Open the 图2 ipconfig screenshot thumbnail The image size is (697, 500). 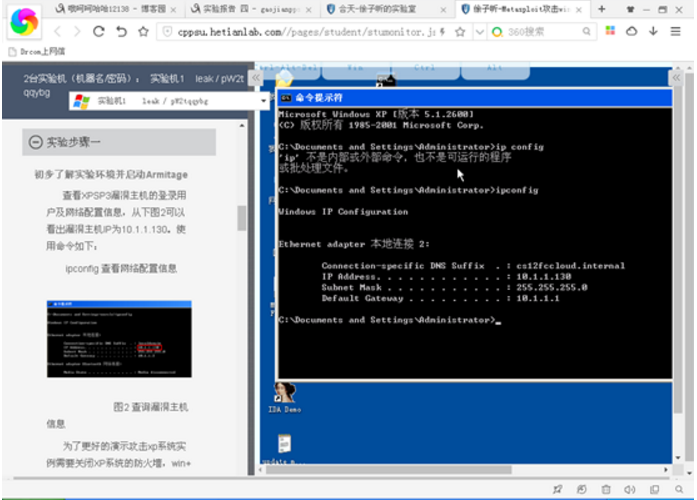click(119, 339)
